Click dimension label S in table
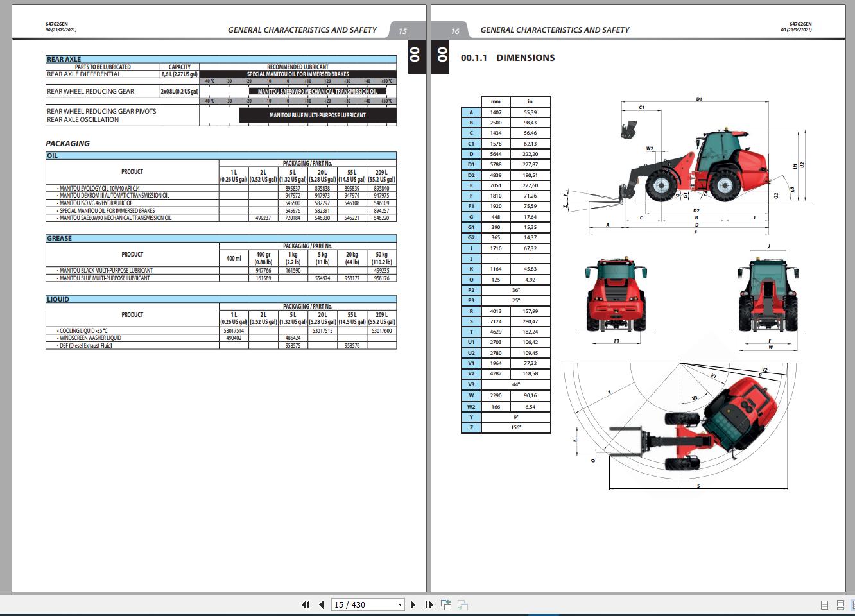Screen dimensions: 855x616 click(x=471, y=321)
